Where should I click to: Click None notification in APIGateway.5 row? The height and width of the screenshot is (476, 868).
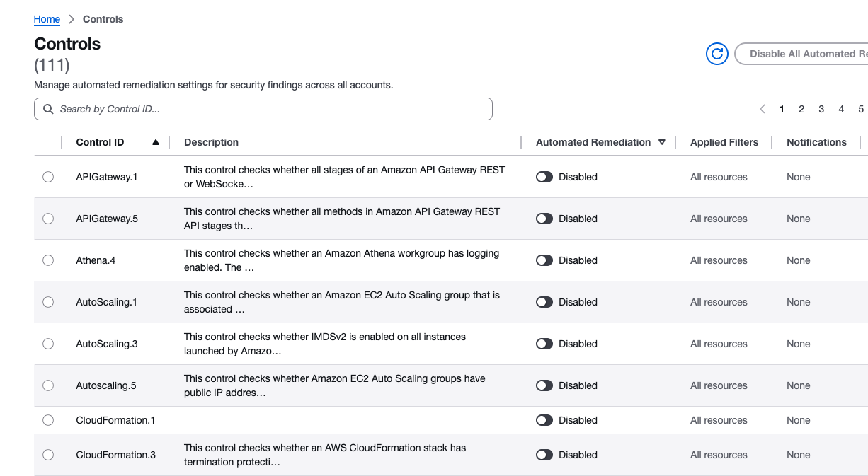click(798, 219)
